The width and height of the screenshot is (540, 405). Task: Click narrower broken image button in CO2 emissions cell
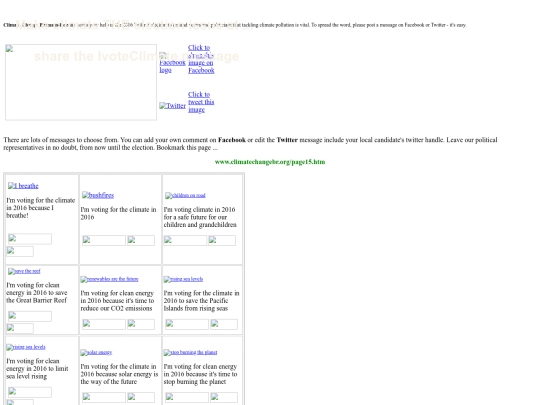pos(141,324)
